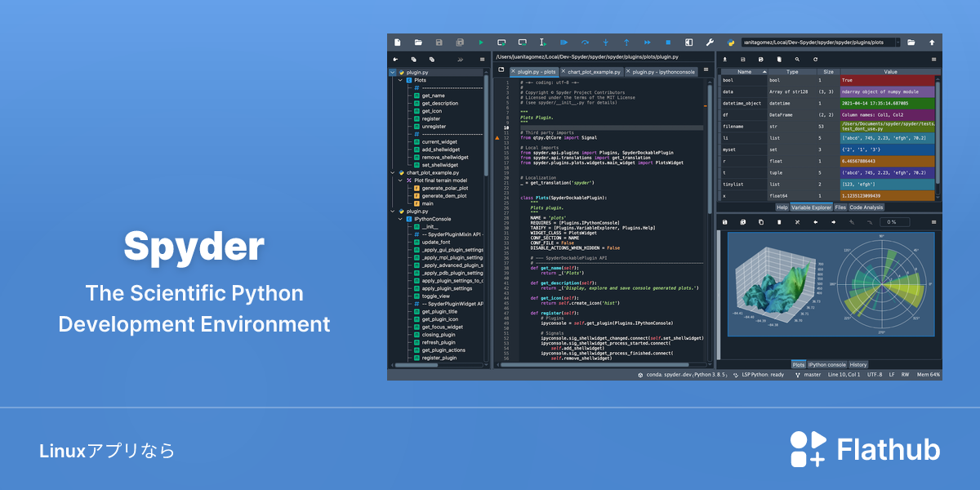Save all files from the toolbar
The height and width of the screenshot is (490, 980).
click(460, 42)
